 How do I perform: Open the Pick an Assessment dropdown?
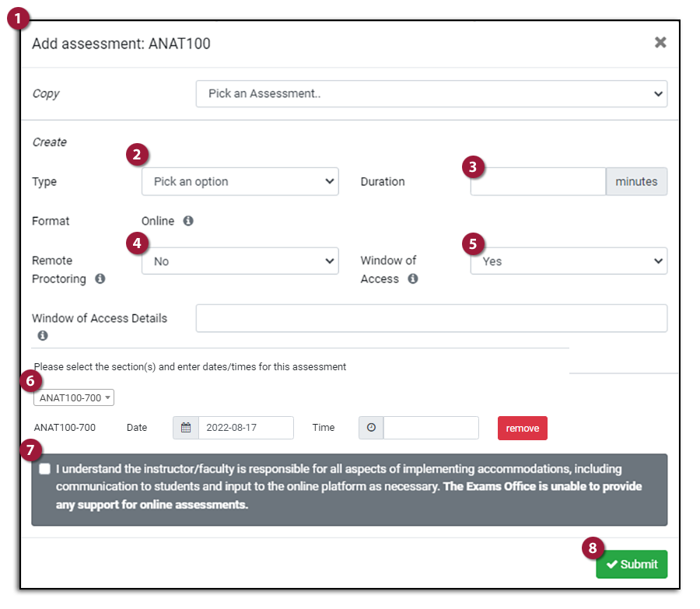(x=431, y=93)
